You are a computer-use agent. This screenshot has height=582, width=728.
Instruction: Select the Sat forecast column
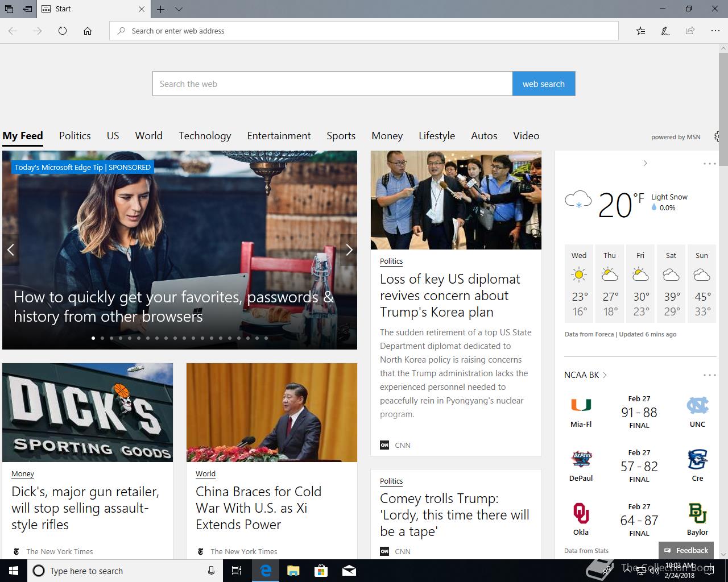point(671,284)
